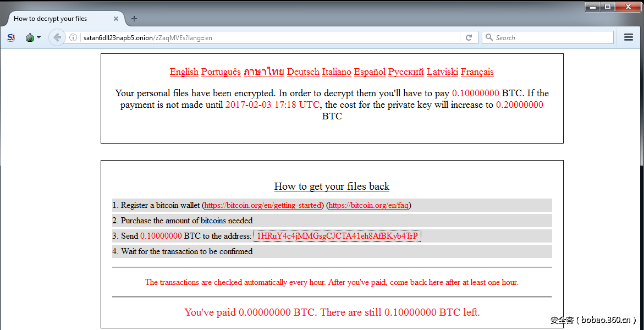
Task: Show site information icon in address bar
Action: tap(73, 38)
